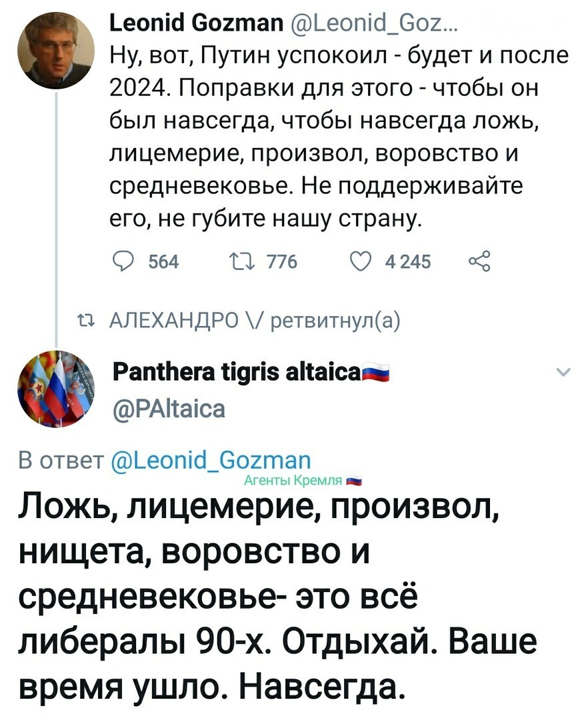Open Gozman's tweet text about 2024
Screen dimensions: 588x720
[x=340, y=137]
